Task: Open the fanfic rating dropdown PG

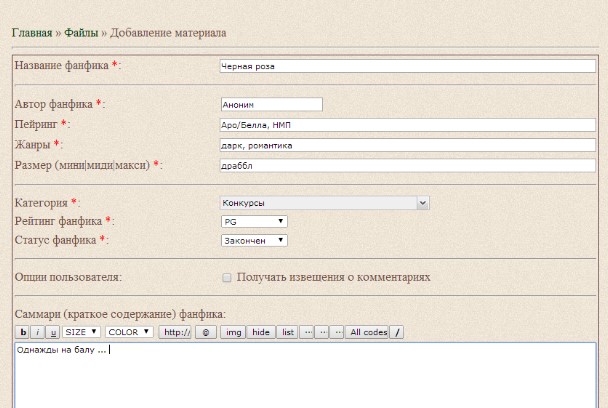Action: [x=254, y=222]
